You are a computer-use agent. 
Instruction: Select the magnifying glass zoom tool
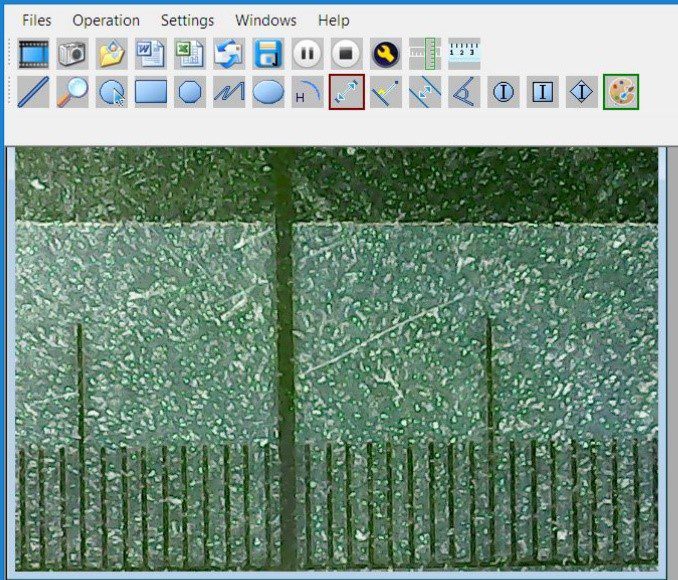pos(72,93)
